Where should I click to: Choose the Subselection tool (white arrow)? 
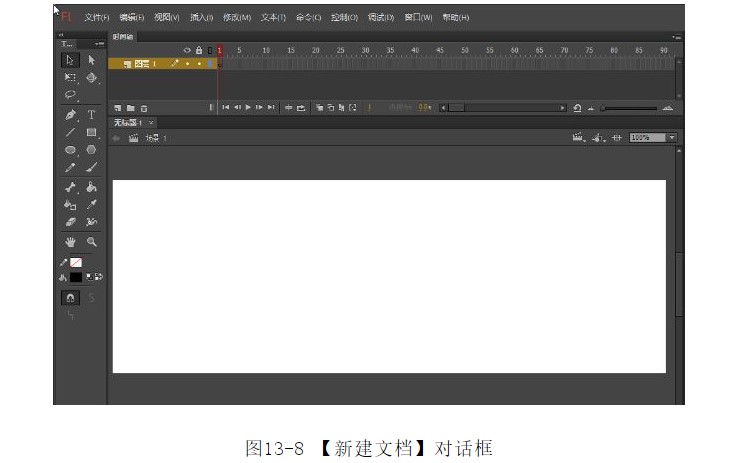(91, 60)
